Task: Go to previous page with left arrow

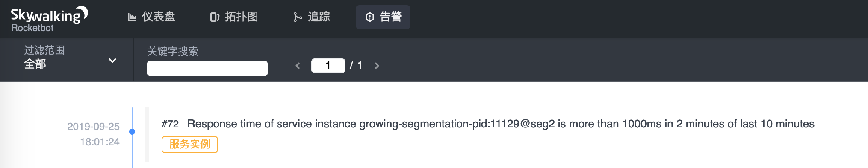Action: click(298, 66)
